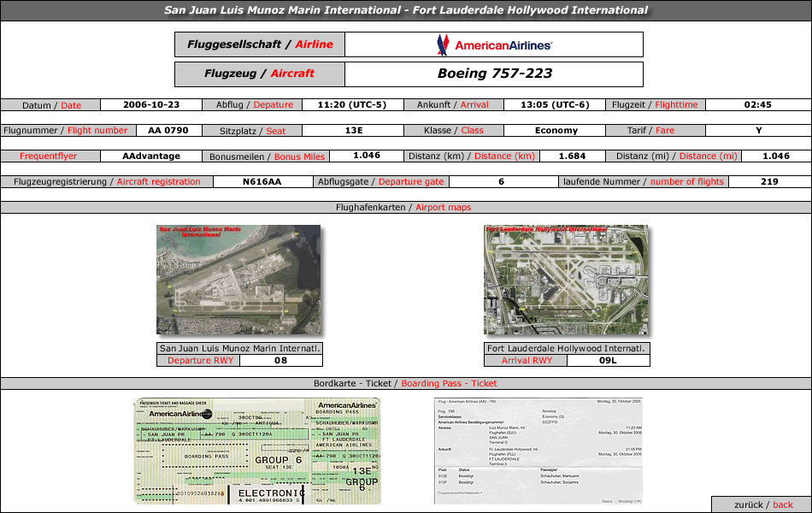Click the arrival time 13:05 (UTC-6)
The height and width of the screenshot is (513, 812).
coord(555,104)
